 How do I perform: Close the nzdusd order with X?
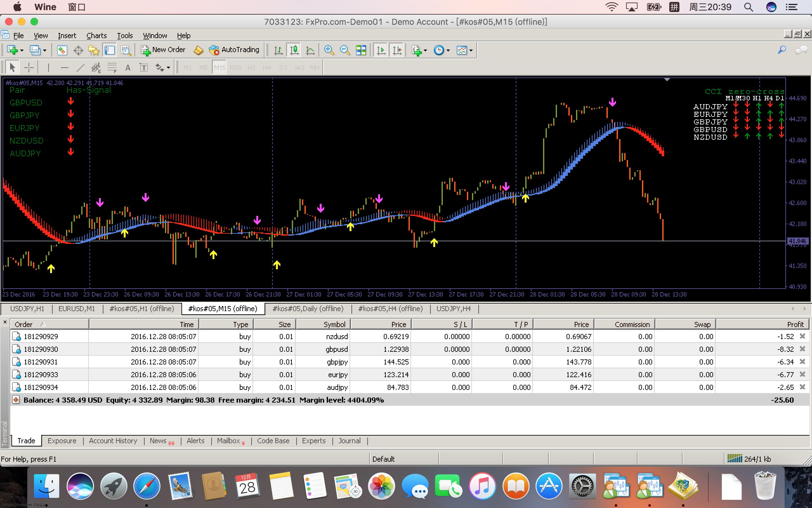tap(802, 336)
